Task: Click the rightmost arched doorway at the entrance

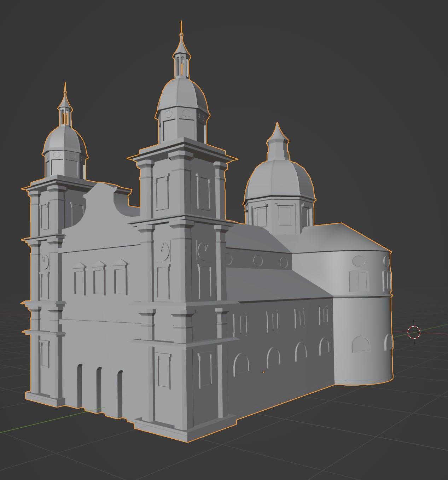Action: (x=120, y=393)
